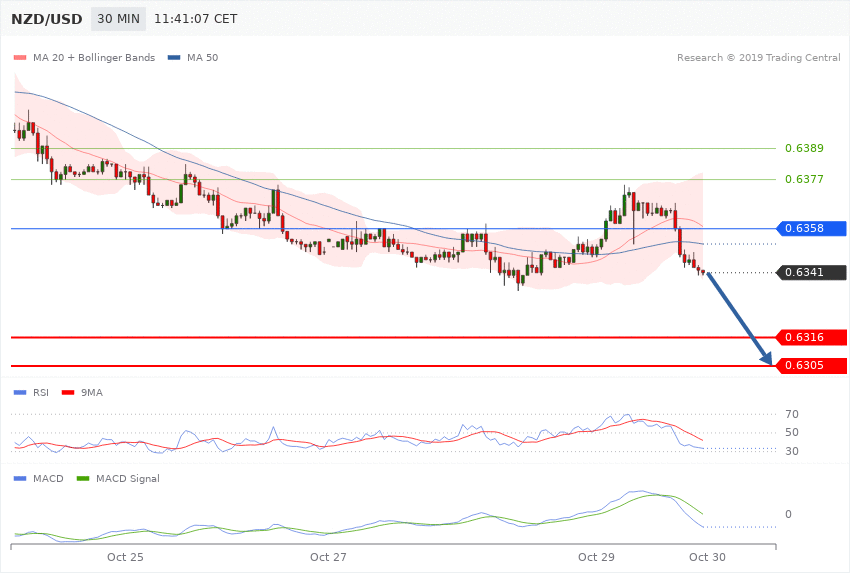The width and height of the screenshot is (850, 576).
Task: Click the Oct 30 date axis label
Action: pyautogui.click(x=707, y=557)
